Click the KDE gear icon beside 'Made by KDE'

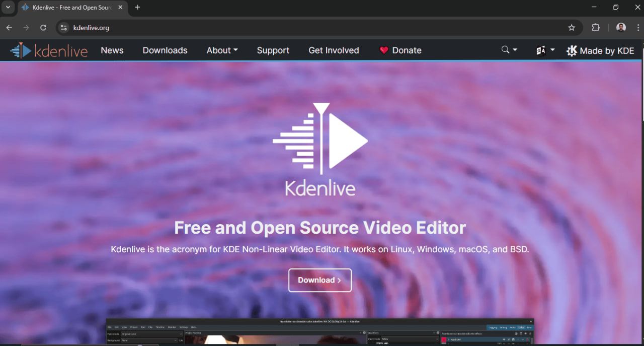pos(572,50)
